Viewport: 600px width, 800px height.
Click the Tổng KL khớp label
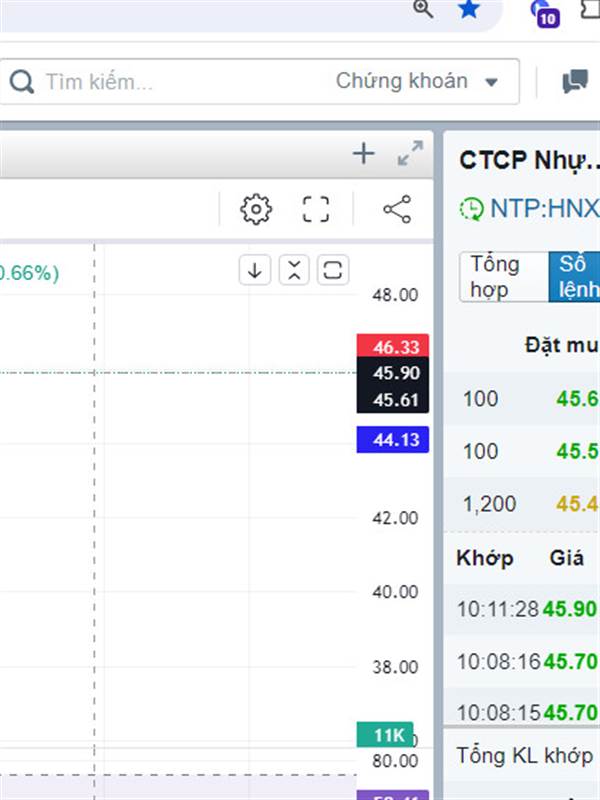[x=524, y=756]
